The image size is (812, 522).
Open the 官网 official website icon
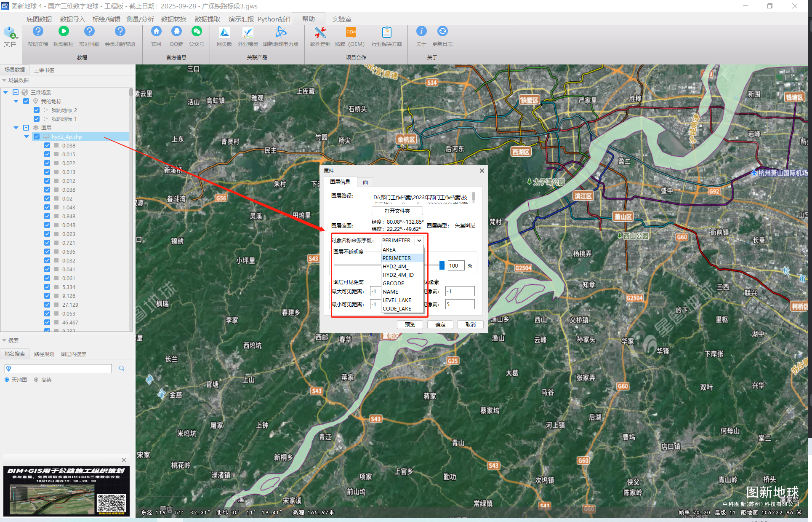pyautogui.click(x=156, y=32)
